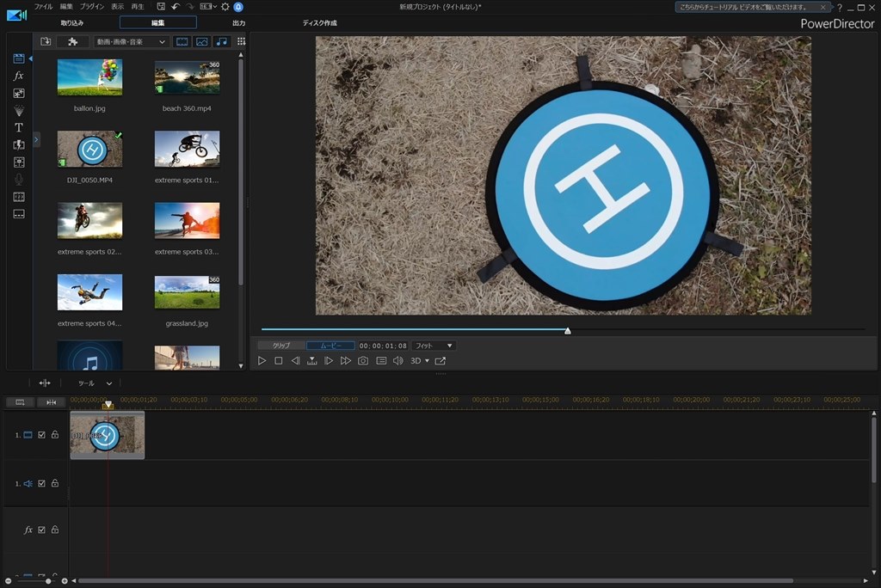Open the Audio Mixing Room icon
Viewport: 881px width, 588px height.
19,162
